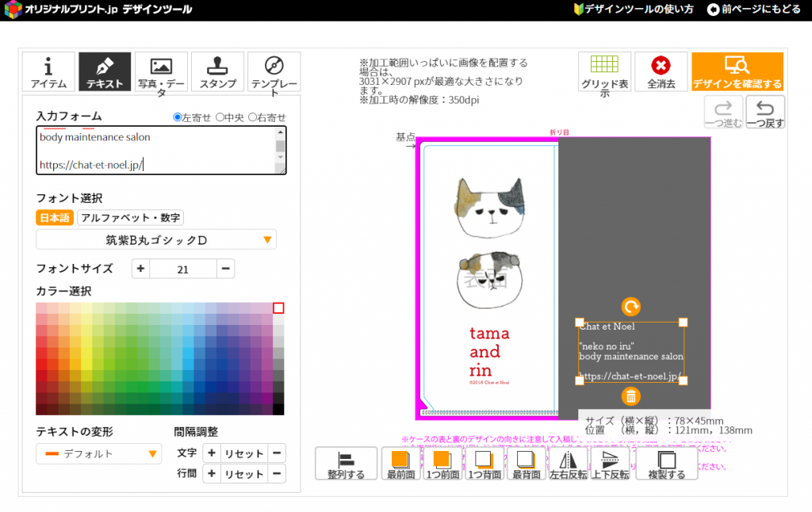Viewport: 812px width, 512px height.
Task: Choose the 日本語 font category
Action: (x=55, y=217)
